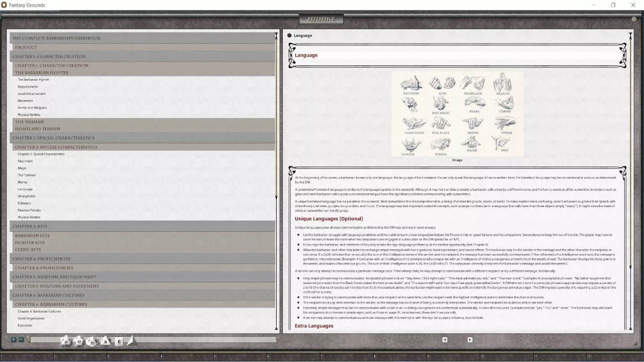Screen dimensions: 644x362
Task: Collapse The Complete Barbarian's Handbook header
Action: coord(142,38)
